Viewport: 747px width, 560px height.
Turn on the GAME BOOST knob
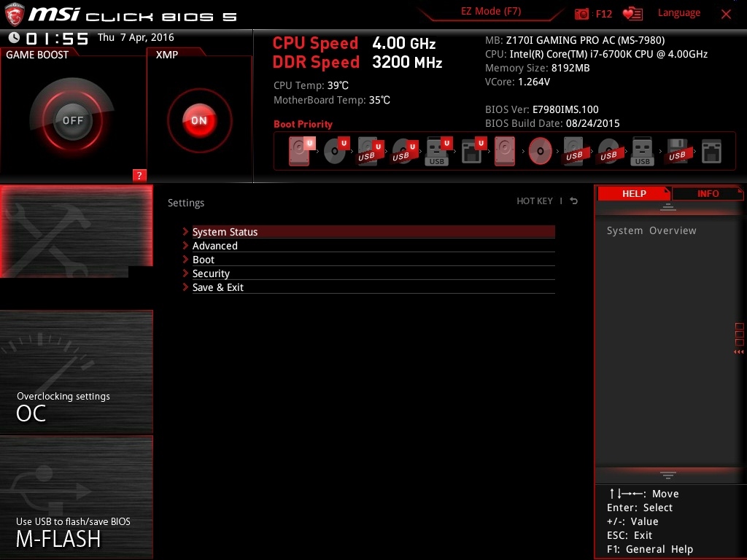(x=72, y=120)
